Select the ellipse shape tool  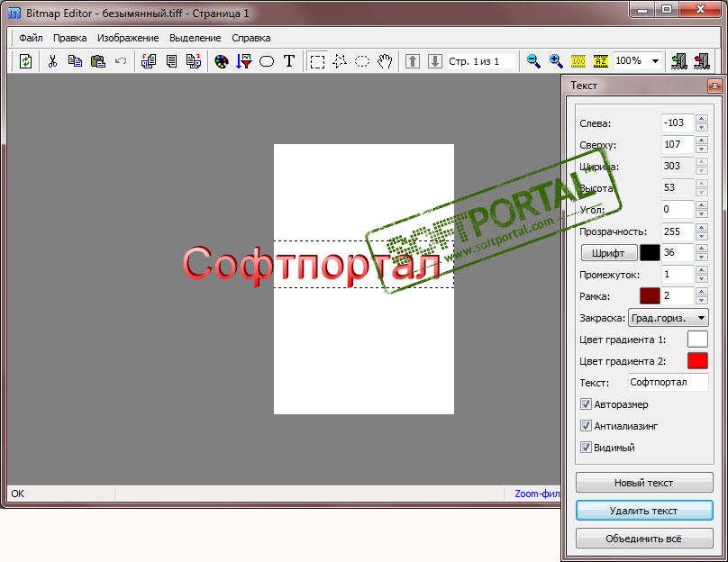coord(267,61)
